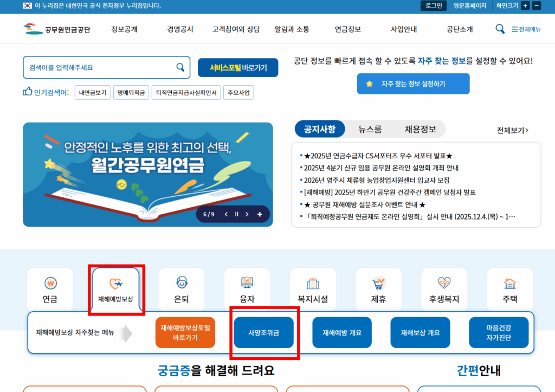
Task: Open the 전체메뉴 hamburger menu
Action: point(527,29)
